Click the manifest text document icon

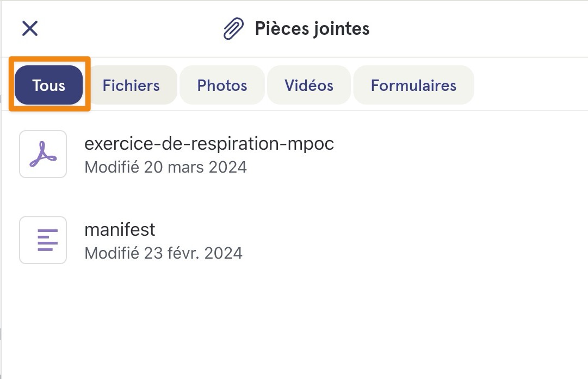point(43,240)
